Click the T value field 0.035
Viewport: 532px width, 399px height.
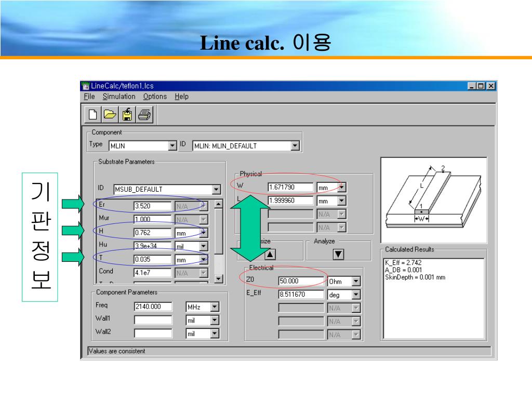(153, 260)
